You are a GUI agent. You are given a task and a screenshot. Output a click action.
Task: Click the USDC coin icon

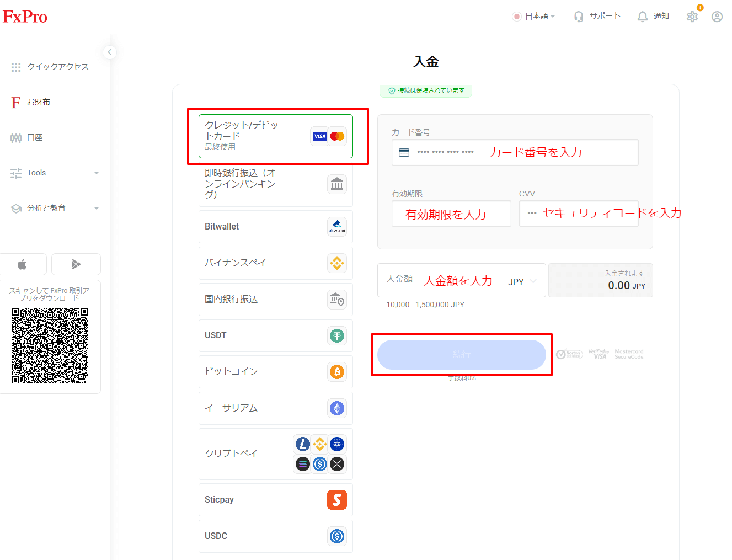coord(336,536)
